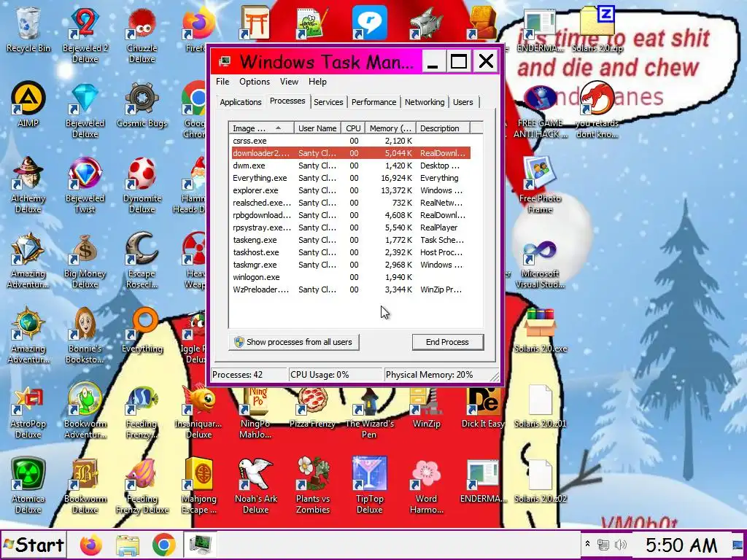Select the Noah's Ark Deluxe icon
747x560 pixels.
tap(256, 486)
